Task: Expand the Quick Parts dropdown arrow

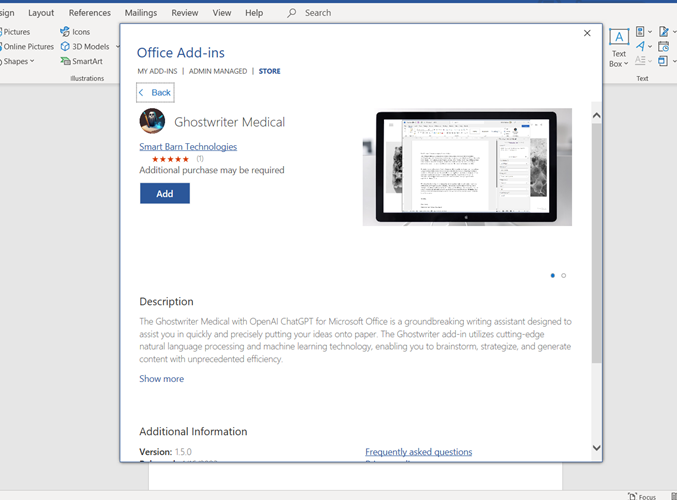Action: [x=650, y=32]
